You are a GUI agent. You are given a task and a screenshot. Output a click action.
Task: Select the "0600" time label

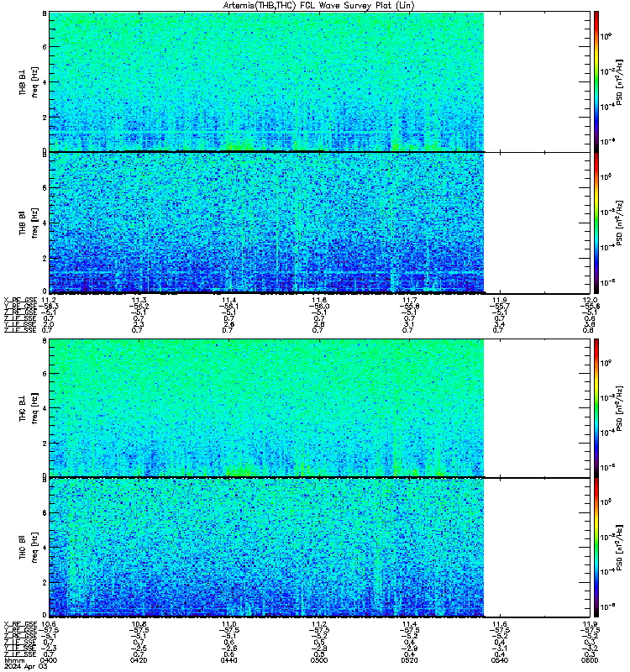(590, 660)
